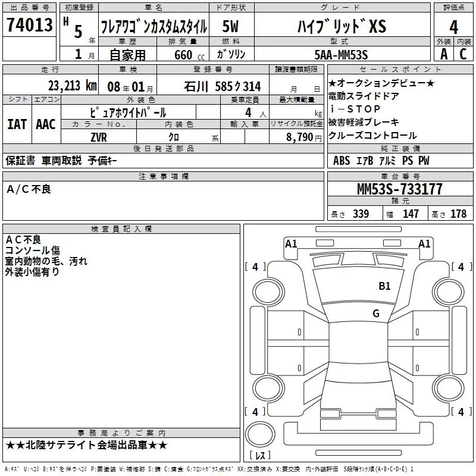
Task: Click the G windshield chip mark
Action: click(x=376, y=314)
